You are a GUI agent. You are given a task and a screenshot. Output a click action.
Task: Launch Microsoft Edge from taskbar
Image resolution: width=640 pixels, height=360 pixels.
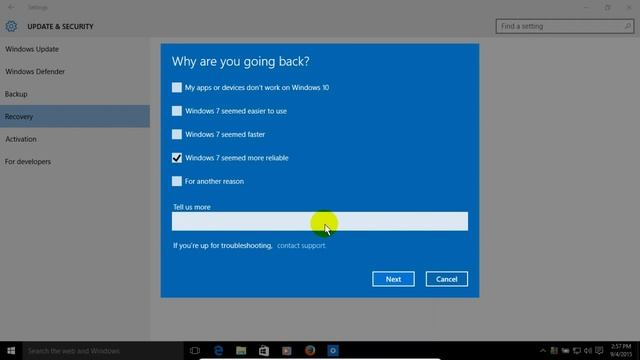click(x=218, y=351)
